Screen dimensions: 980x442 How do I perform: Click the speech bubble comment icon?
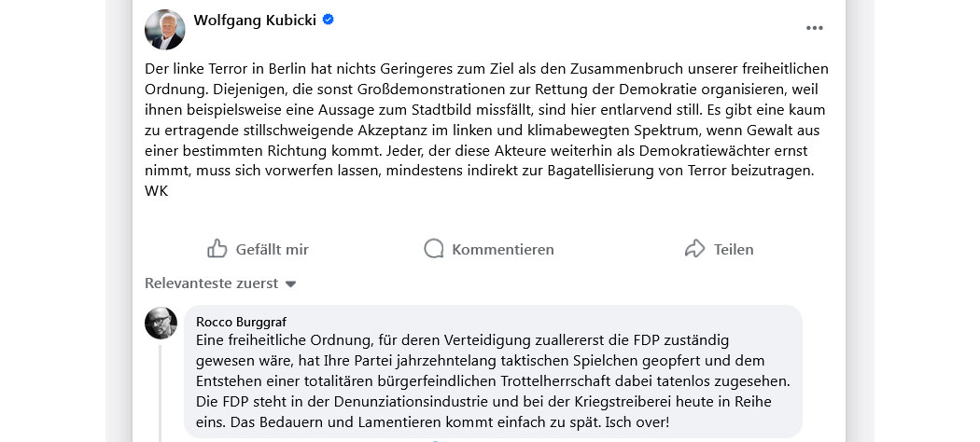click(x=433, y=249)
